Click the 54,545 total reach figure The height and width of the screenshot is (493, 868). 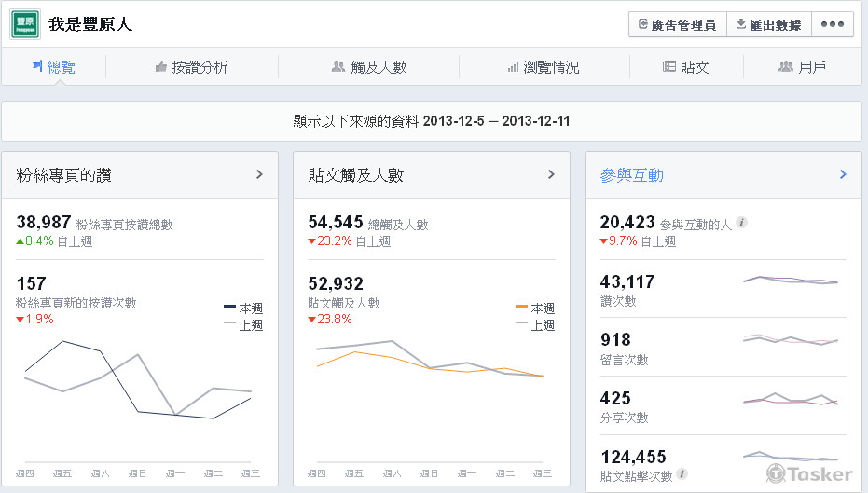point(336,223)
